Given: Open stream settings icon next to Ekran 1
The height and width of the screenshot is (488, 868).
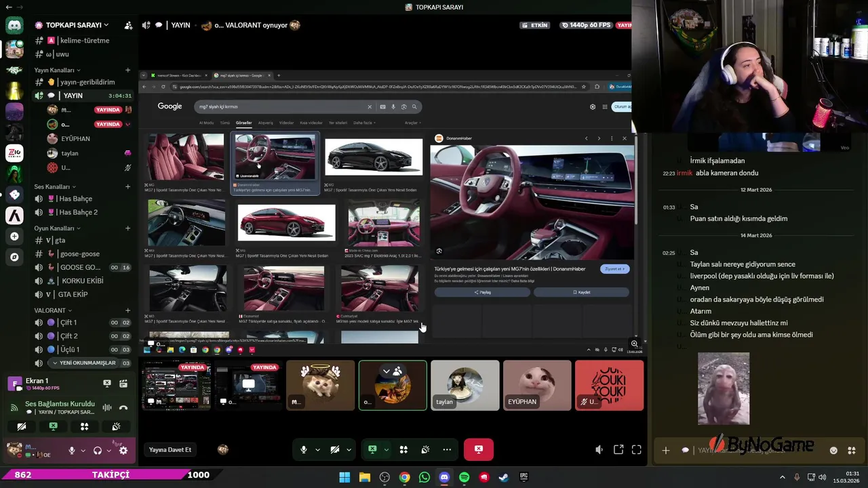Looking at the screenshot, I should click(123, 384).
